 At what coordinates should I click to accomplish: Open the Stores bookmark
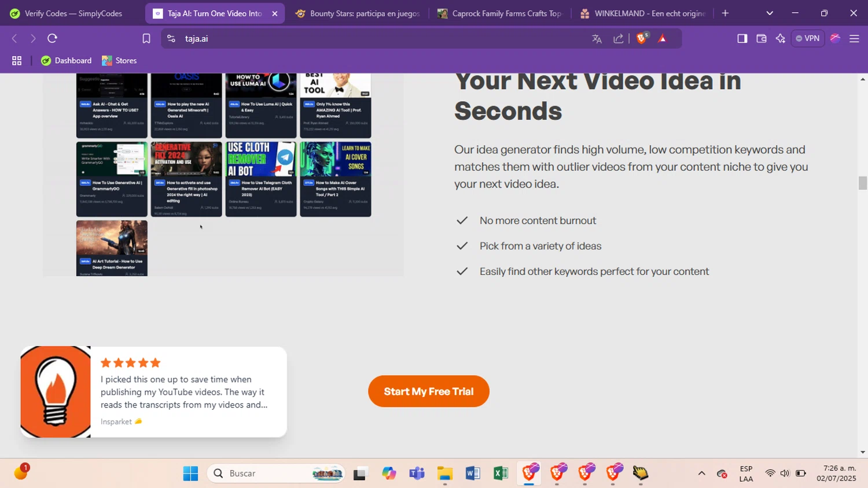coord(119,61)
